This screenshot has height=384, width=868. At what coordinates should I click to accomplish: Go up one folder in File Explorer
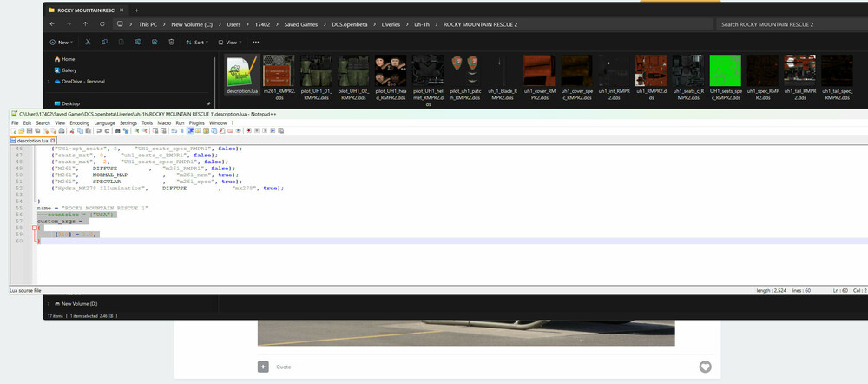pos(85,24)
